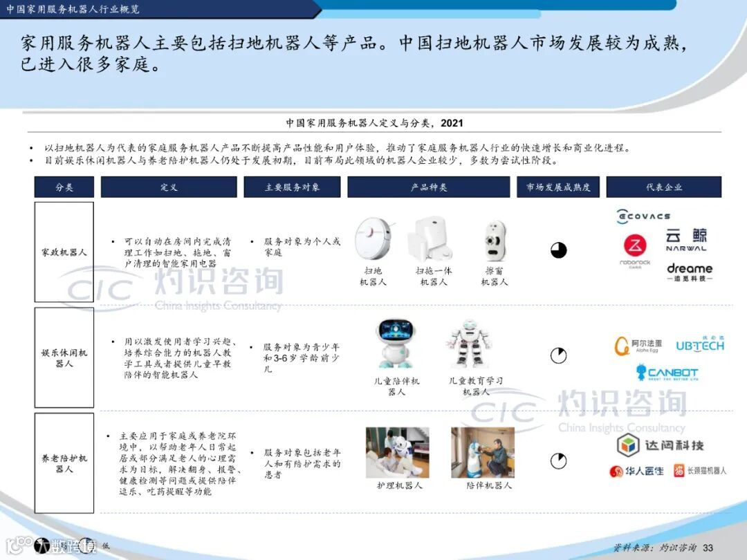Click the definition text 主要应用于家庭或养老院环境

click(180, 463)
